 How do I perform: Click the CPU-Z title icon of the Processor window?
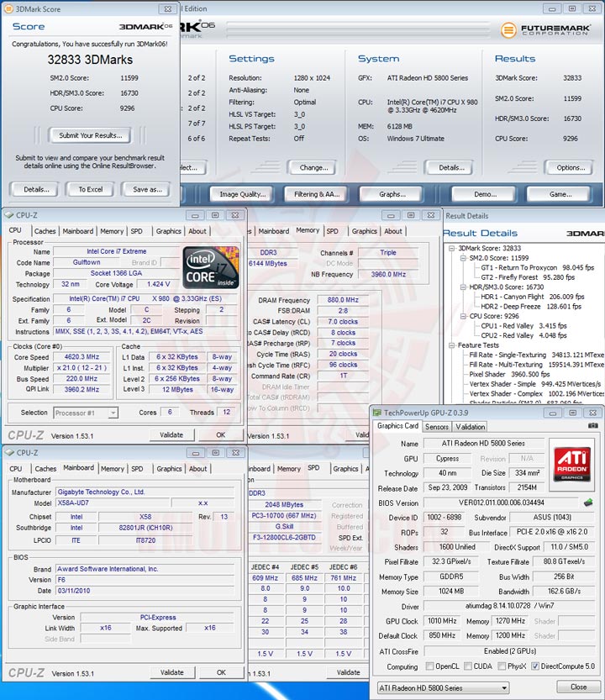pyautogui.click(x=9, y=215)
